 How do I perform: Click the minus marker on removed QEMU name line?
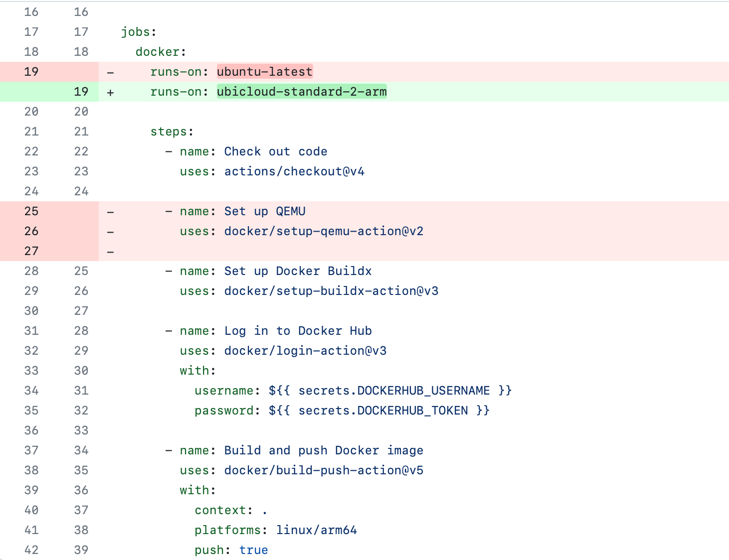click(x=110, y=212)
